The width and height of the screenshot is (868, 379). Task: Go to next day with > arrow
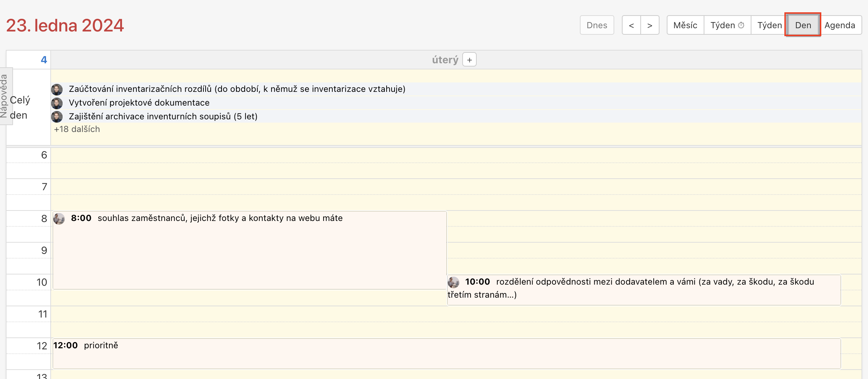point(650,25)
